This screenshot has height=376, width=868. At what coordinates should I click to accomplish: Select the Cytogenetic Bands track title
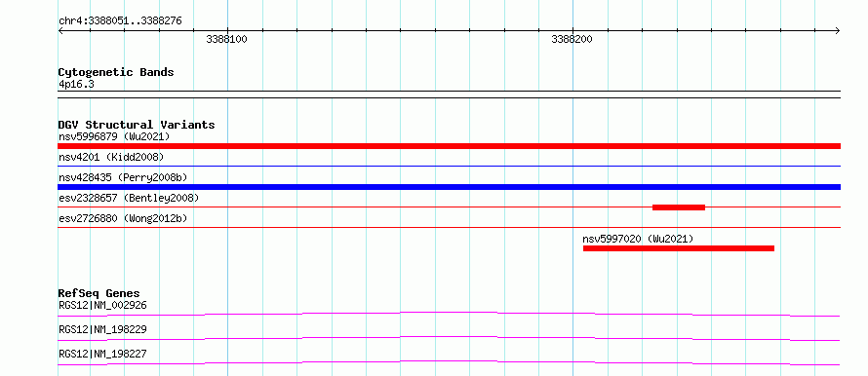(x=116, y=72)
